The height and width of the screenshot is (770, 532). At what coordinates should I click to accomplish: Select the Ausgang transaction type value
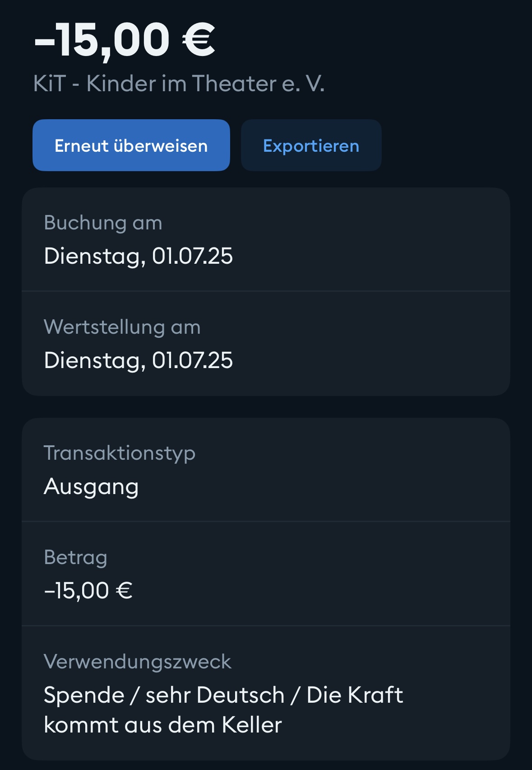coord(91,487)
